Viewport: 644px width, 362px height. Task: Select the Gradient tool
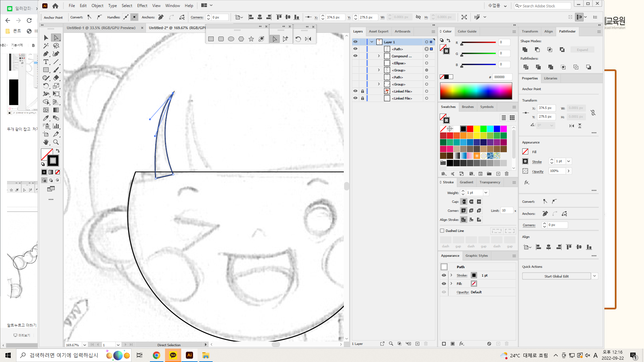pyautogui.click(x=56, y=110)
